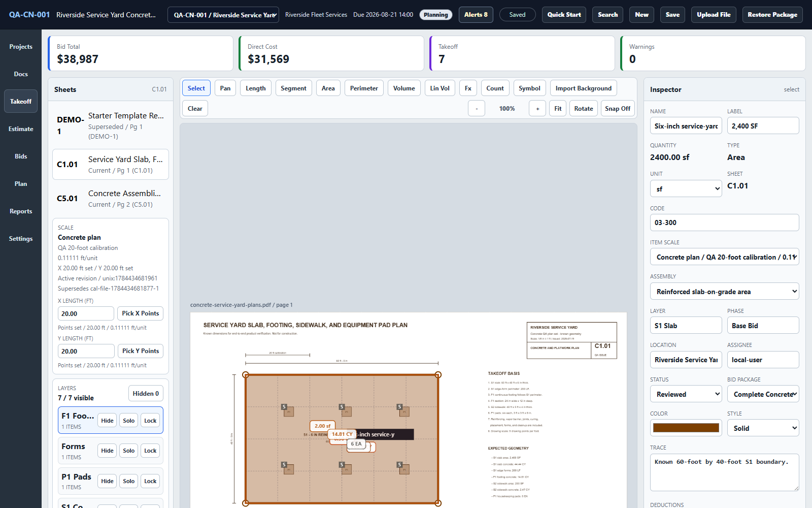Hide the F1 Footing layer

click(x=107, y=421)
